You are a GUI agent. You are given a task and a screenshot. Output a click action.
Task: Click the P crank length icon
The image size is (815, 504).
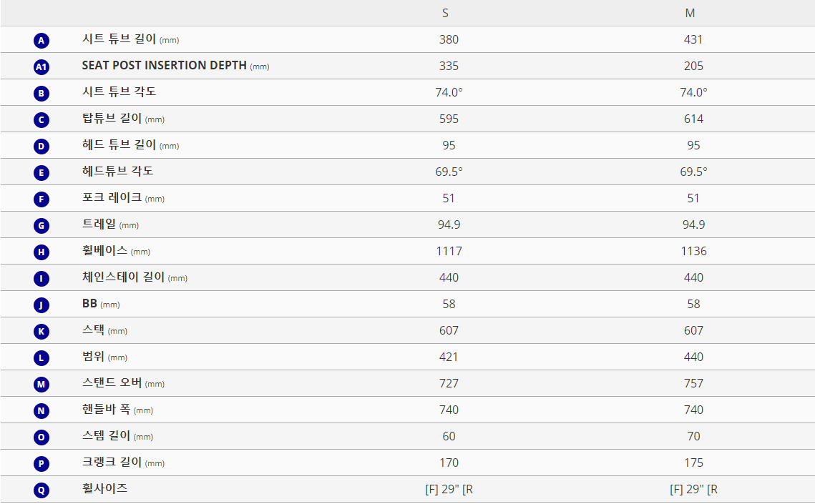[x=42, y=464]
